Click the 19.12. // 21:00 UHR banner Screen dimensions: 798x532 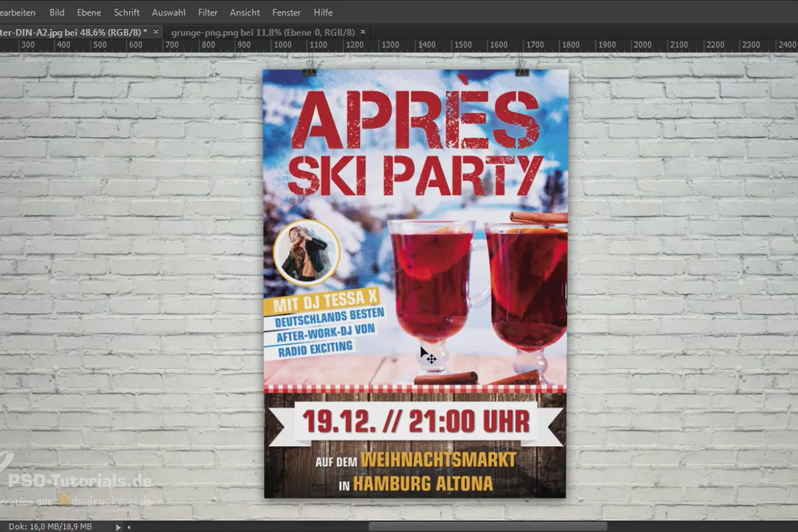point(415,422)
